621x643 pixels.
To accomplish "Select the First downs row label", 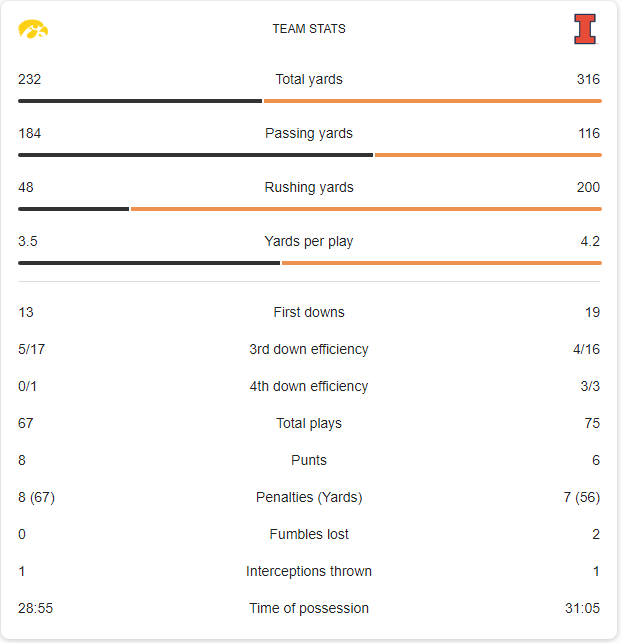I will pos(309,313).
